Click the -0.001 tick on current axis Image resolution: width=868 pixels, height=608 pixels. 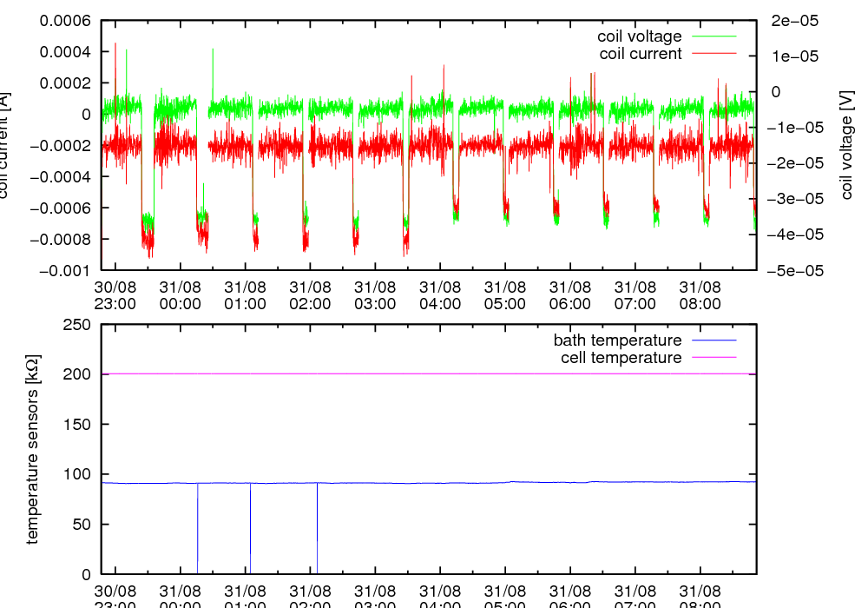[65, 271]
